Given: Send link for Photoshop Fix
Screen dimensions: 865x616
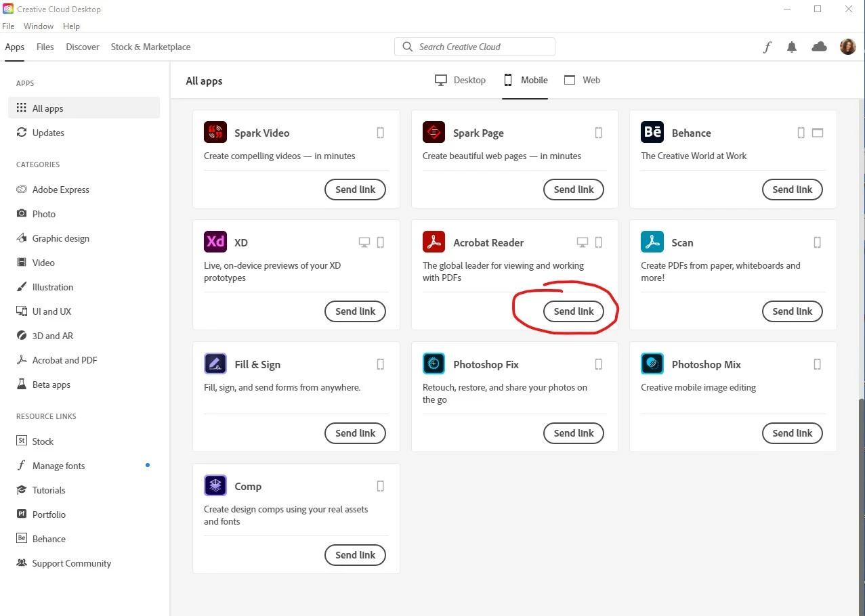Looking at the screenshot, I should coord(574,433).
